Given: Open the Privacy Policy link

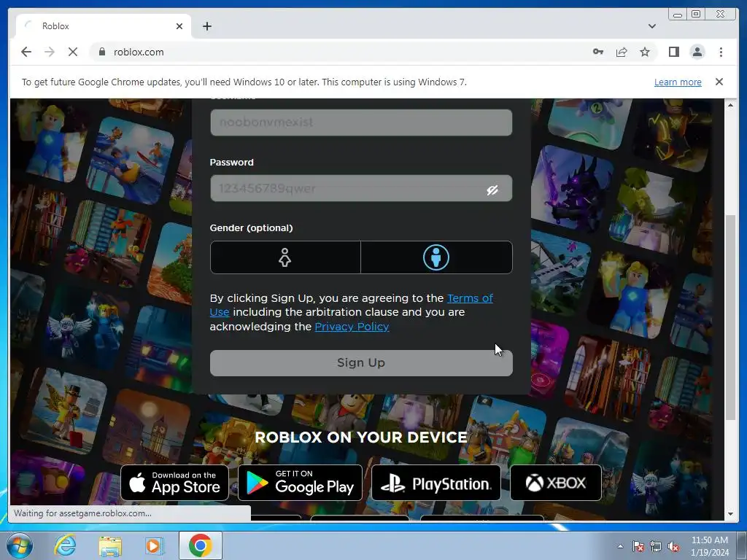Looking at the screenshot, I should (352, 327).
